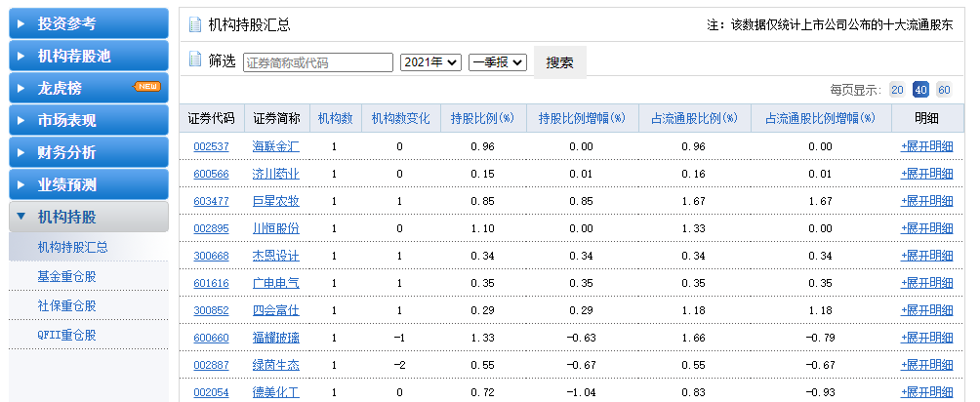The height and width of the screenshot is (402, 980).
Task: Expand the 市场表现 sidebar section
Action: (89, 120)
